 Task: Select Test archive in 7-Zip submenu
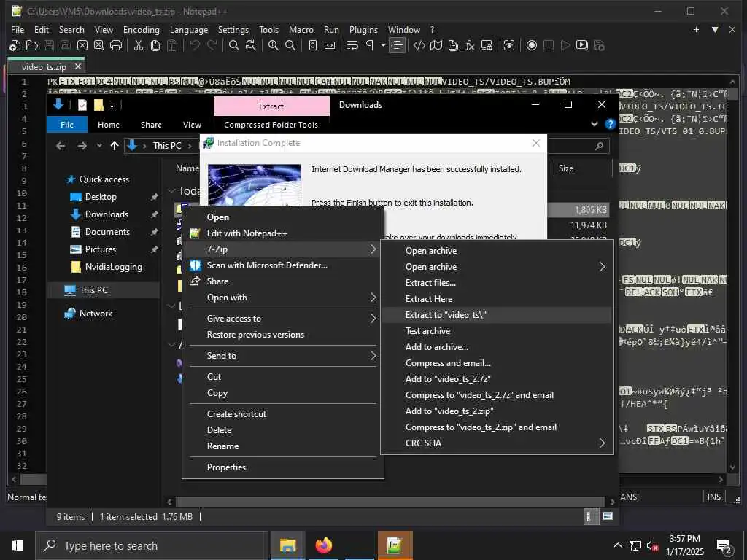496,331
